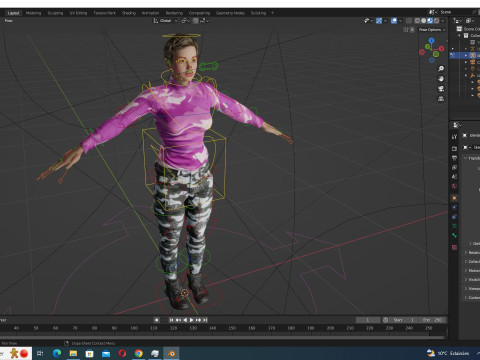Toggle X-axis mirror for pose
This screenshot has width=480, height=360.
pos(412,30)
